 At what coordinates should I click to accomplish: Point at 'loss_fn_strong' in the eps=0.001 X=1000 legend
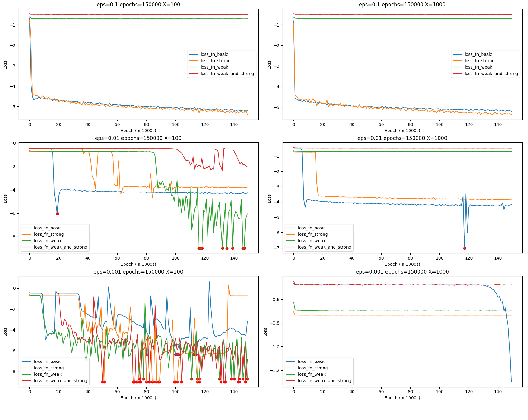coord(313,368)
